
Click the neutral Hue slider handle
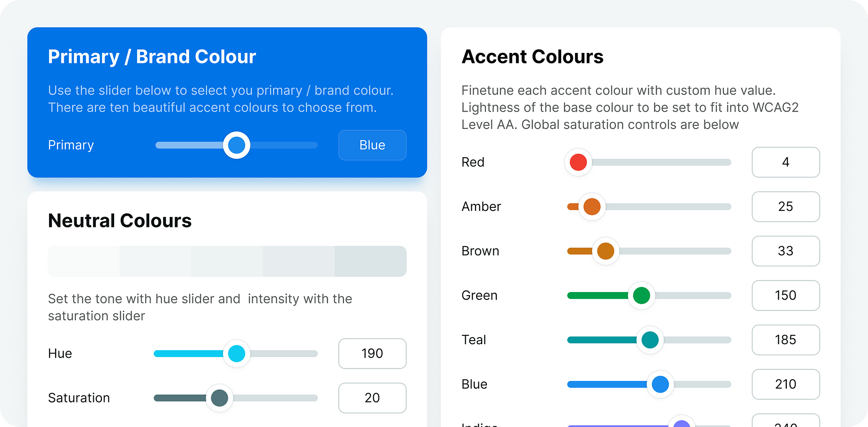click(x=237, y=353)
